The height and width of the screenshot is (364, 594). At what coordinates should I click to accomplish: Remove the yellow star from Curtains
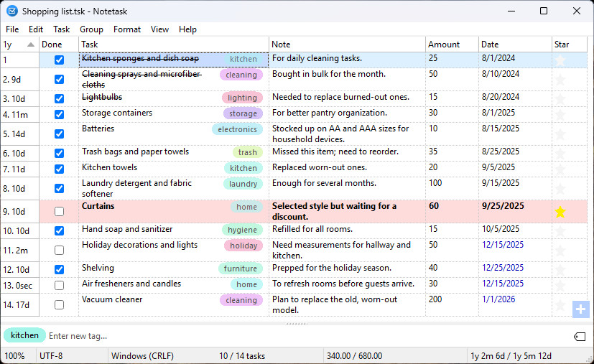[x=560, y=212]
